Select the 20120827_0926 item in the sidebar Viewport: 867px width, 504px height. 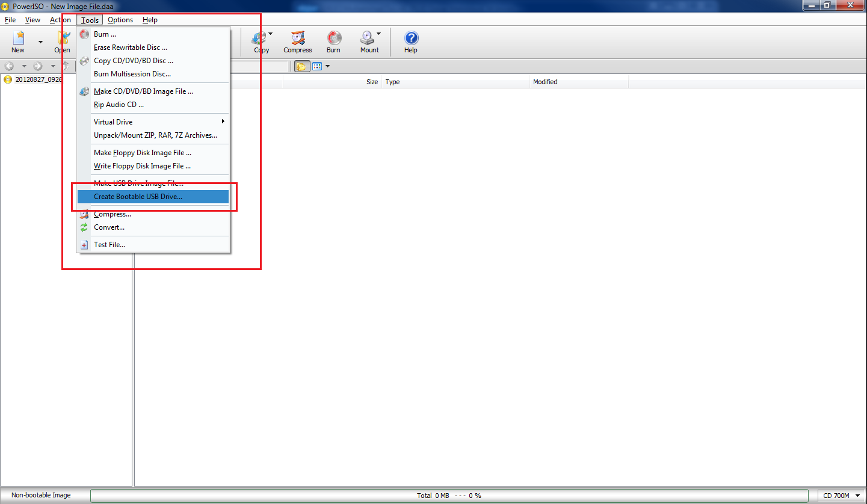point(36,79)
